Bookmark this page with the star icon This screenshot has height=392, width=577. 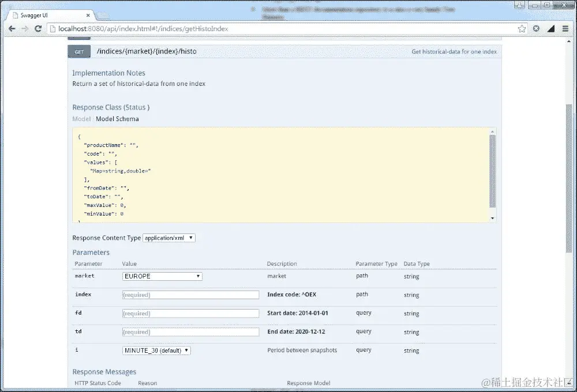pyautogui.click(x=522, y=29)
